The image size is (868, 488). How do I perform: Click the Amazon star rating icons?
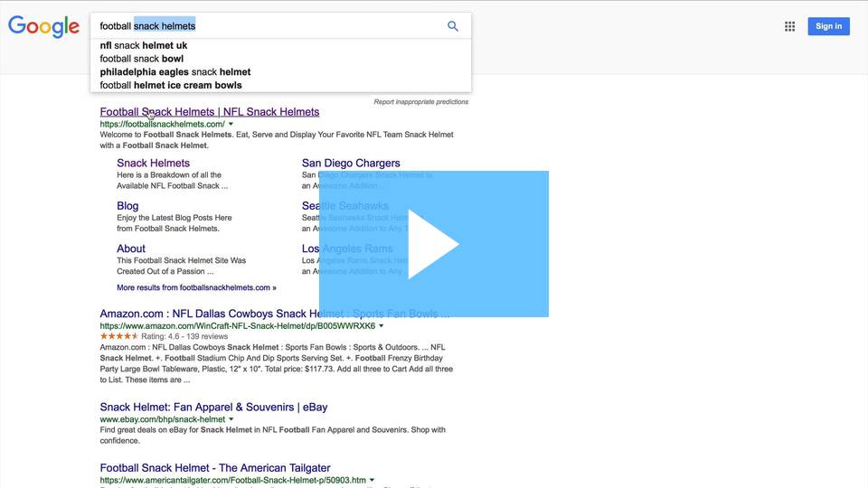(119, 336)
